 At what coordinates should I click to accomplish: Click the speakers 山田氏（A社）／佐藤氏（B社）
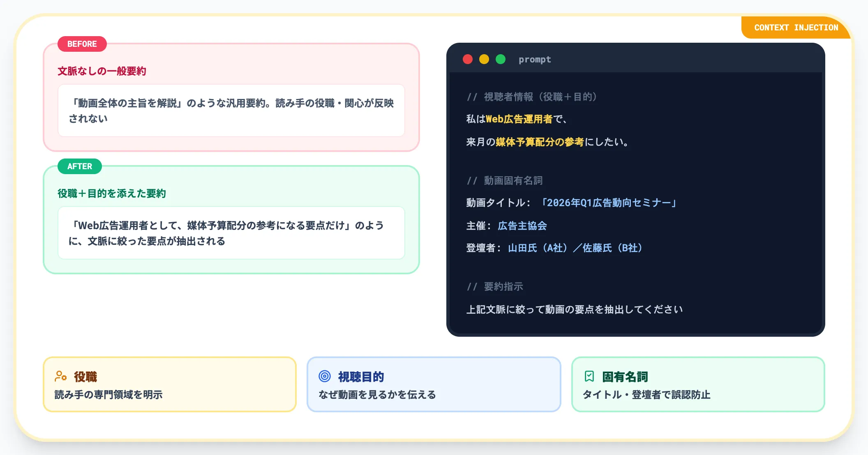pyautogui.click(x=576, y=248)
